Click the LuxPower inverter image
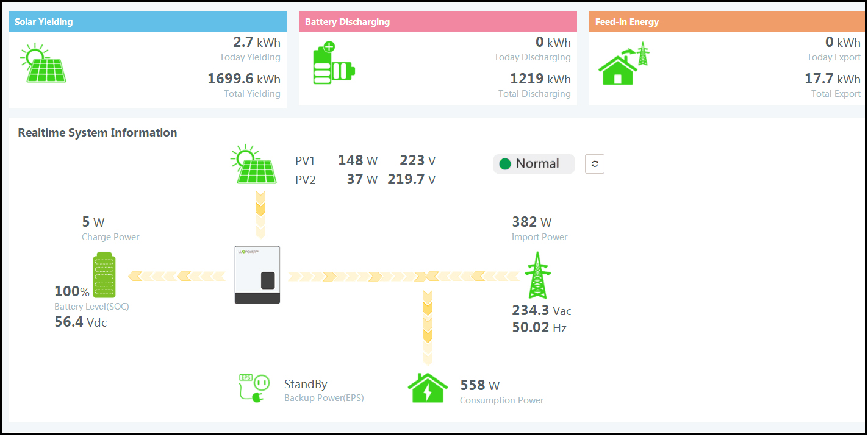The image size is (868, 437). tap(257, 275)
